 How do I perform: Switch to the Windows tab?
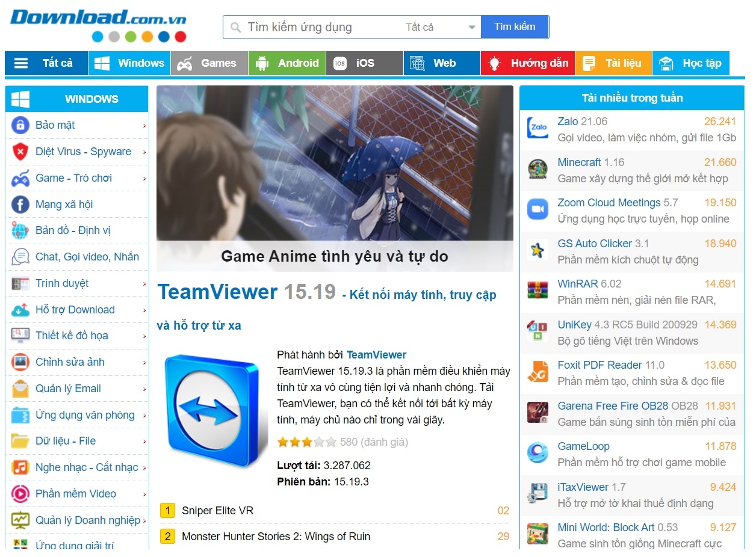(x=129, y=63)
